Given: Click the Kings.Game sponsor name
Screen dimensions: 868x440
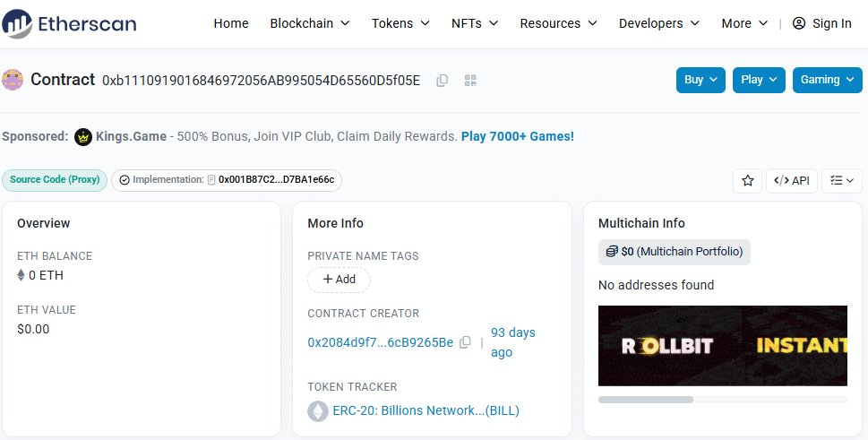Looking at the screenshot, I should pos(131,137).
